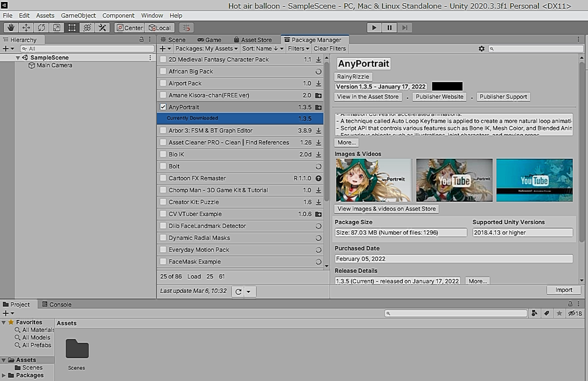Viewport: 588px width, 381px height.
Task: Collapse the SampleScene tree
Action: coord(18,57)
